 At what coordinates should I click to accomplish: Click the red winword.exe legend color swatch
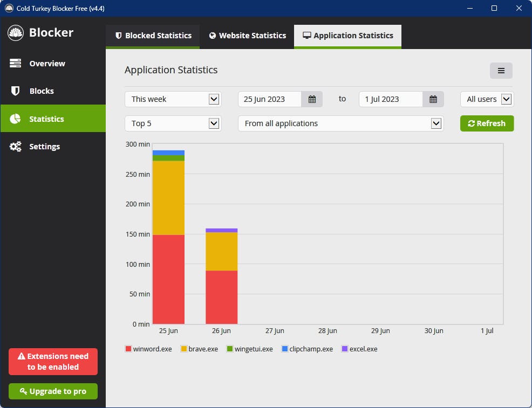pyautogui.click(x=127, y=349)
